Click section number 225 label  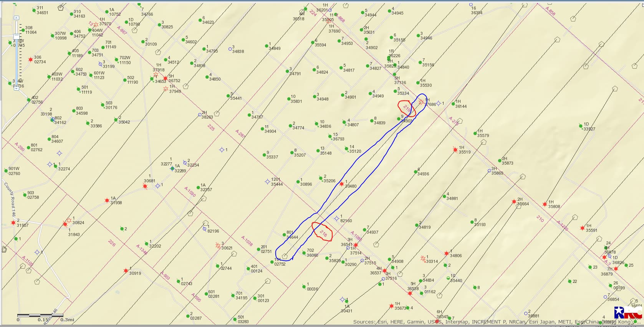pos(211,127)
